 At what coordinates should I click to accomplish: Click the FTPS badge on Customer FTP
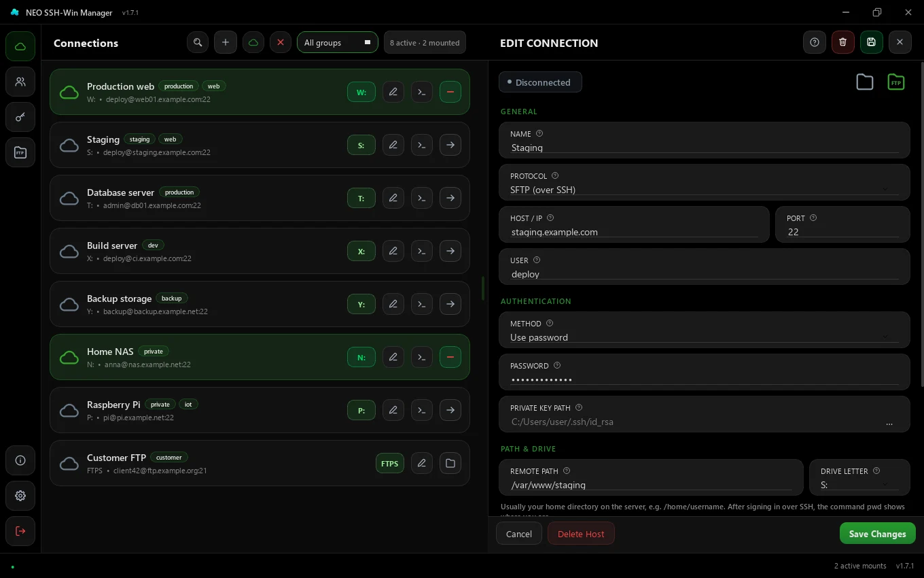click(390, 463)
